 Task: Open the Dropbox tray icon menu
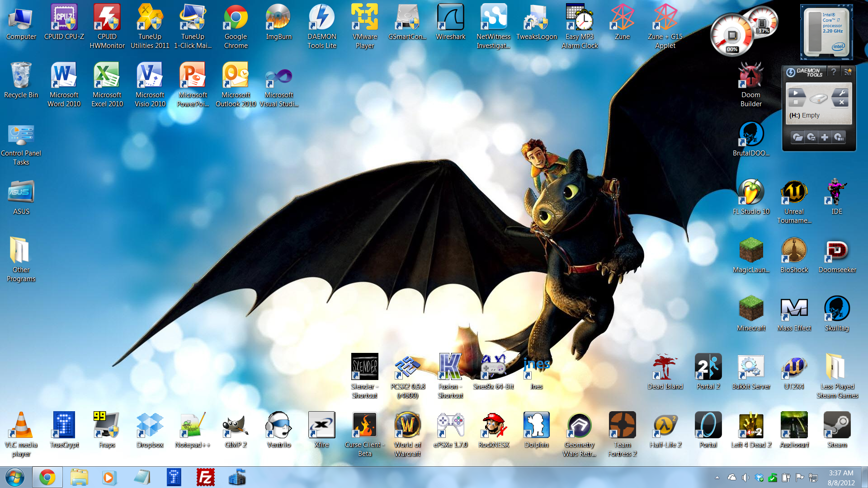click(759, 478)
